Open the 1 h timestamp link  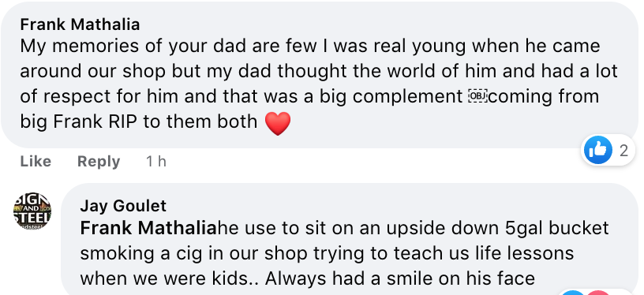point(156,161)
